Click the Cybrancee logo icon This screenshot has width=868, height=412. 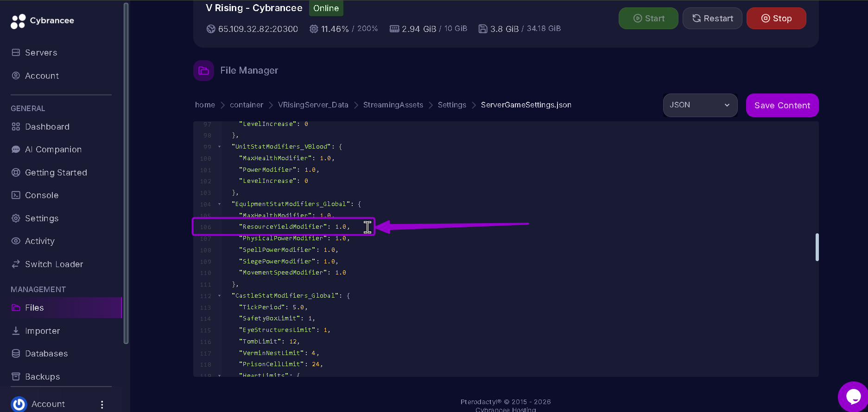(18, 21)
